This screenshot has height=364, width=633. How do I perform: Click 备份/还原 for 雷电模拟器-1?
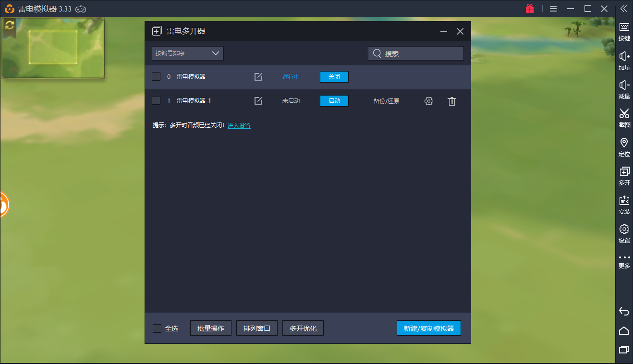click(387, 101)
